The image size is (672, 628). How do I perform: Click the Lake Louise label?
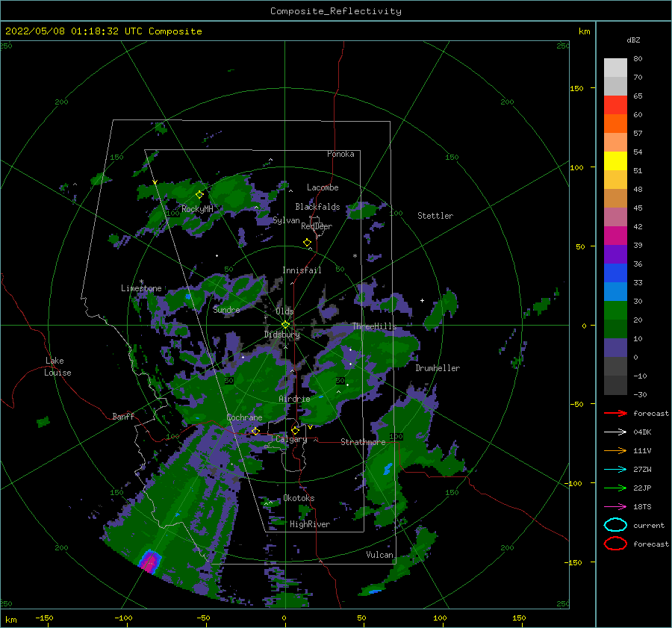[57, 367]
